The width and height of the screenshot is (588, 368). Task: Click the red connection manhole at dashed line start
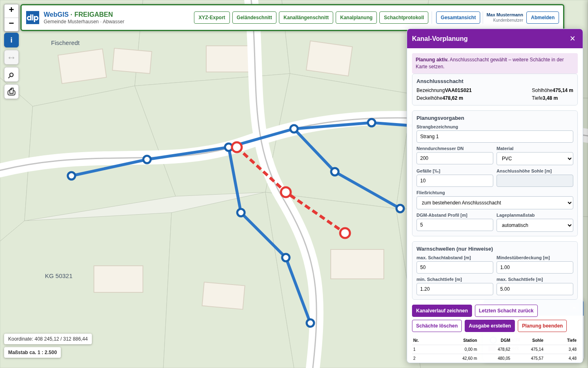click(237, 147)
